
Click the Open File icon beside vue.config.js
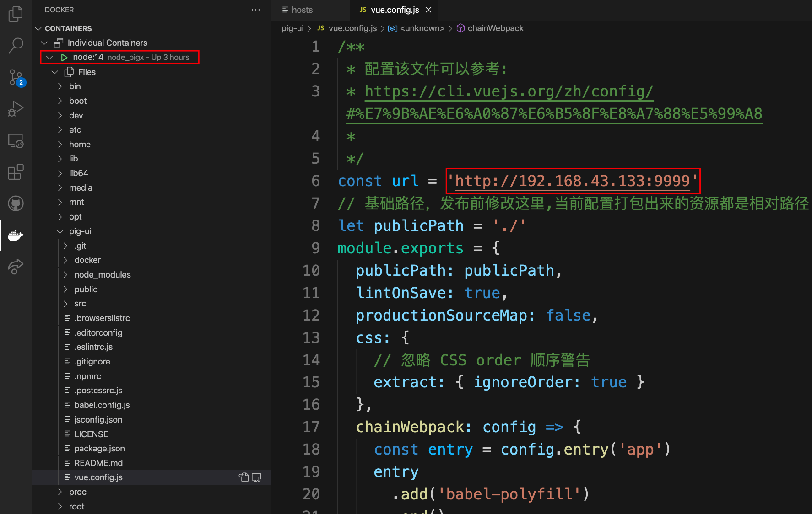point(243,477)
